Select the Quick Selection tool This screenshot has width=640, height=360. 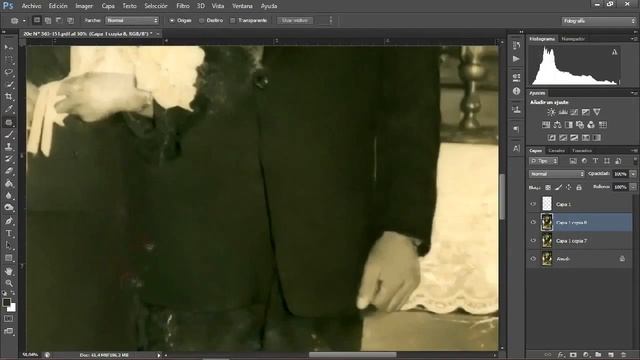(9, 84)
